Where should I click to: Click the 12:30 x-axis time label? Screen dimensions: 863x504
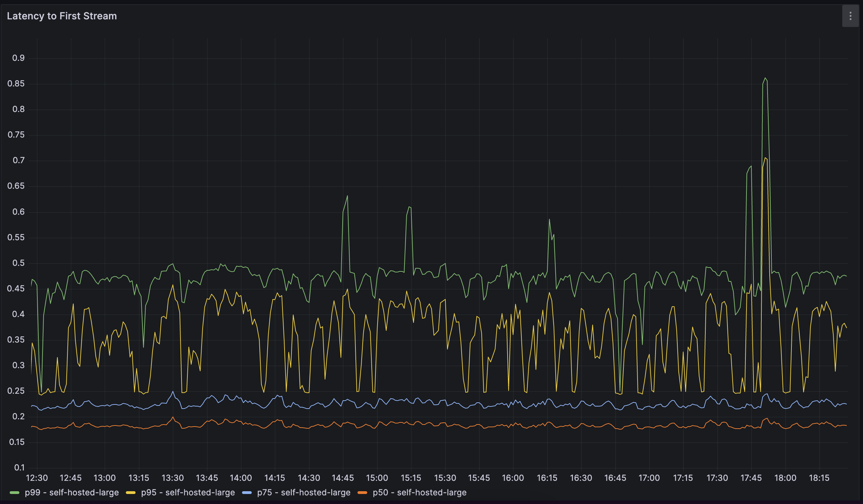click(37, 478)
